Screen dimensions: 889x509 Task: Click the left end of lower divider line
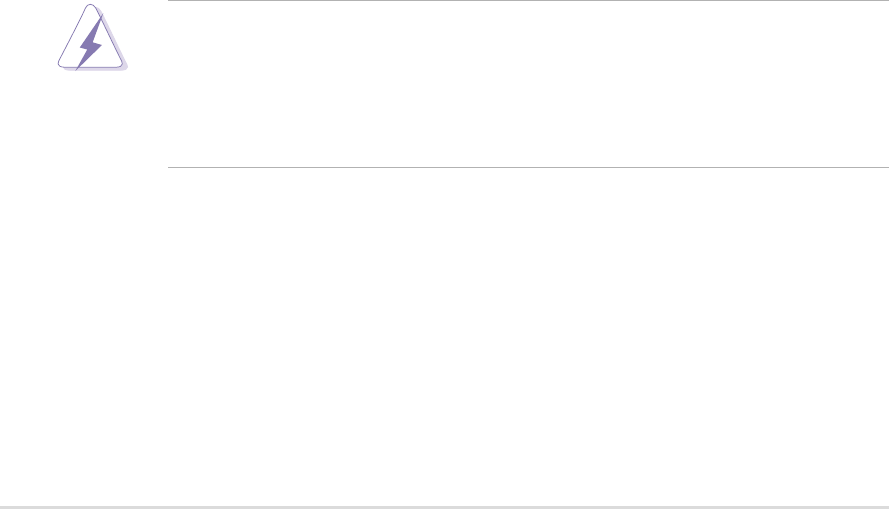point(170,167)
